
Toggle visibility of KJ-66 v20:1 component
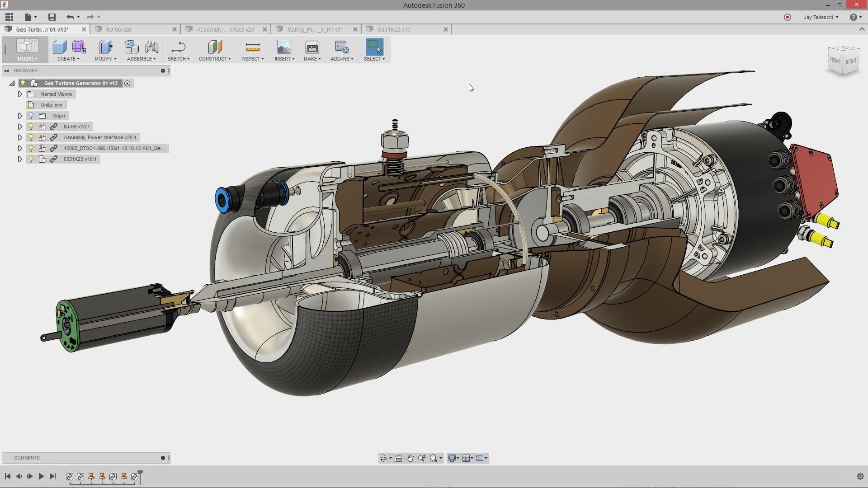30,127
